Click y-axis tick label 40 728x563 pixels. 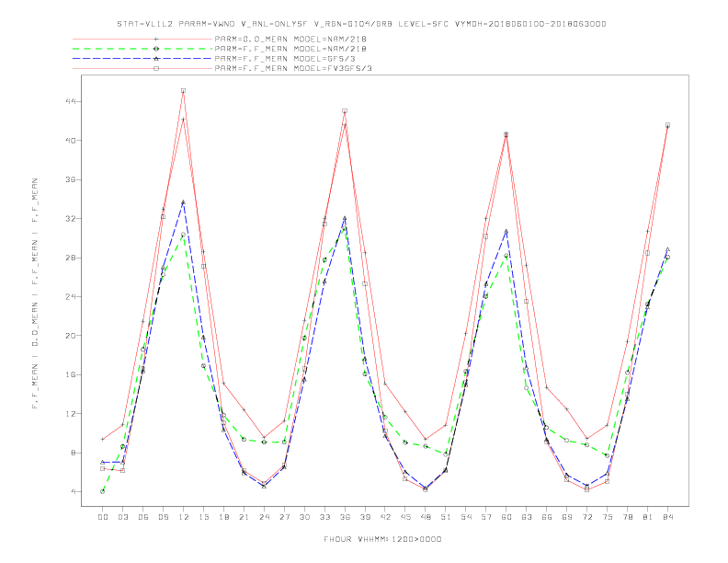[x=70, y=140]
